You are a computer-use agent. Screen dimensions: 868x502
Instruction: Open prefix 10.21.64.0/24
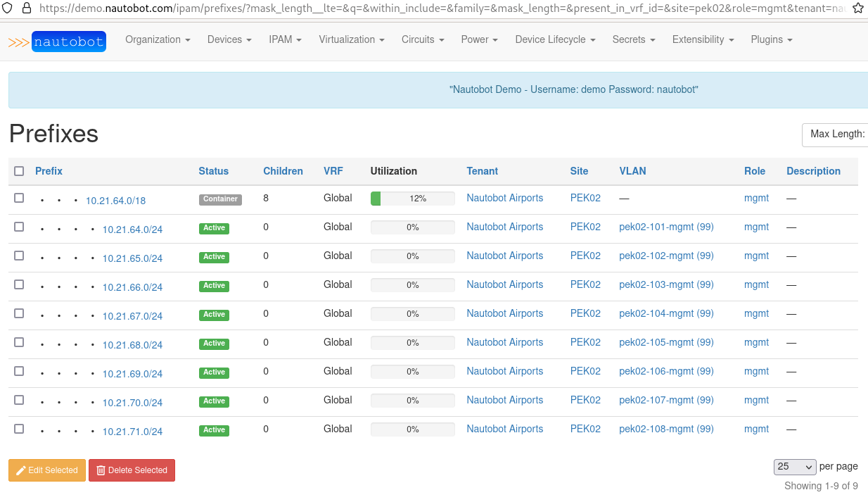[x=132, y=230]
